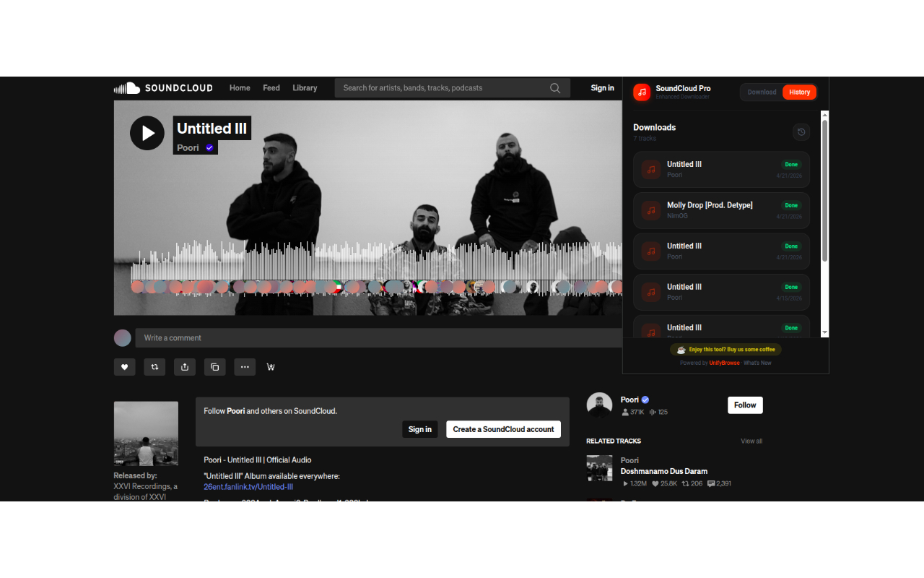Image resolution: width=924 pixels, height=578 pixels.
Task: Click Create a SoundCloud account
Action: point(503,429)
